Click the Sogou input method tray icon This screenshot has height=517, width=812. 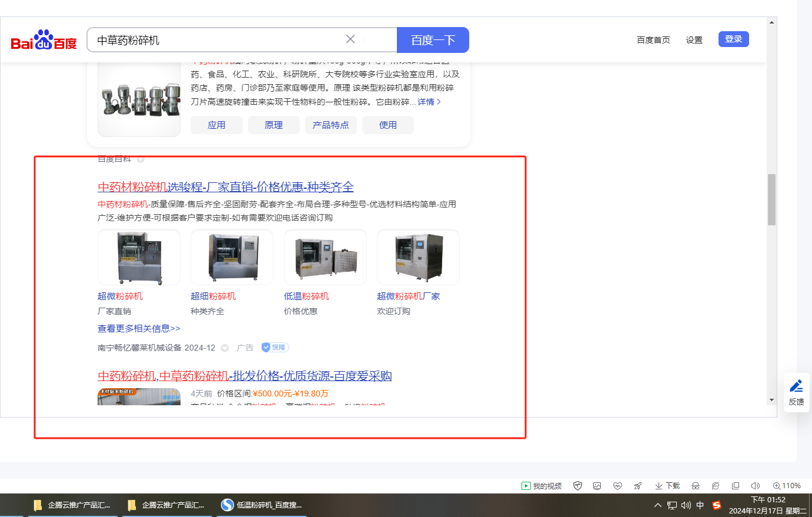click(716, 505)
